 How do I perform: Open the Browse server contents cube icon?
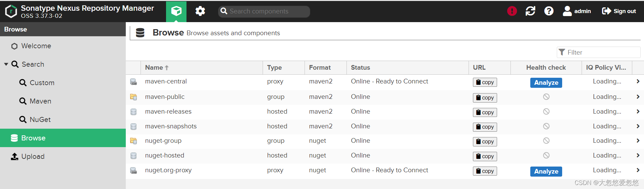pyautogui.click(x=176, y=11)
